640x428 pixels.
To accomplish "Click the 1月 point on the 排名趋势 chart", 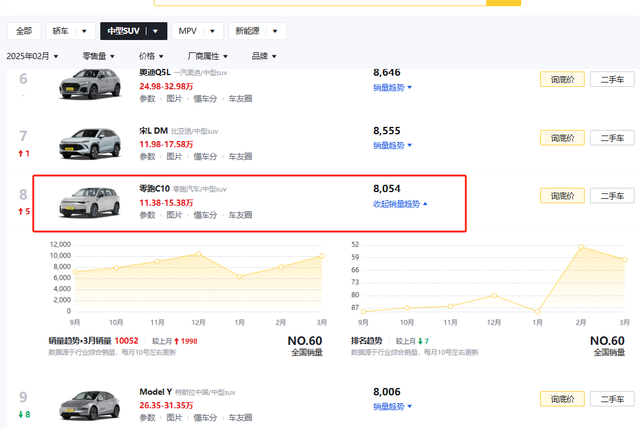I will tap(538, 311).
